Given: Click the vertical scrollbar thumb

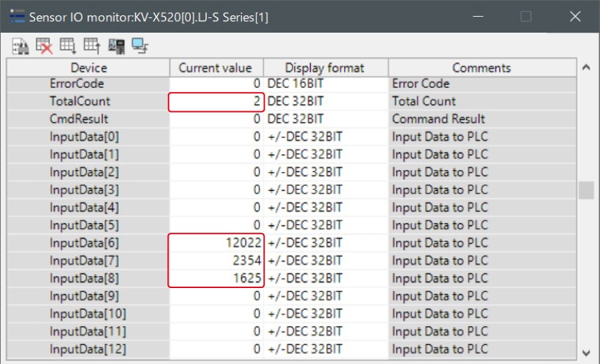Looking at the screenshot, I should 585,190.
